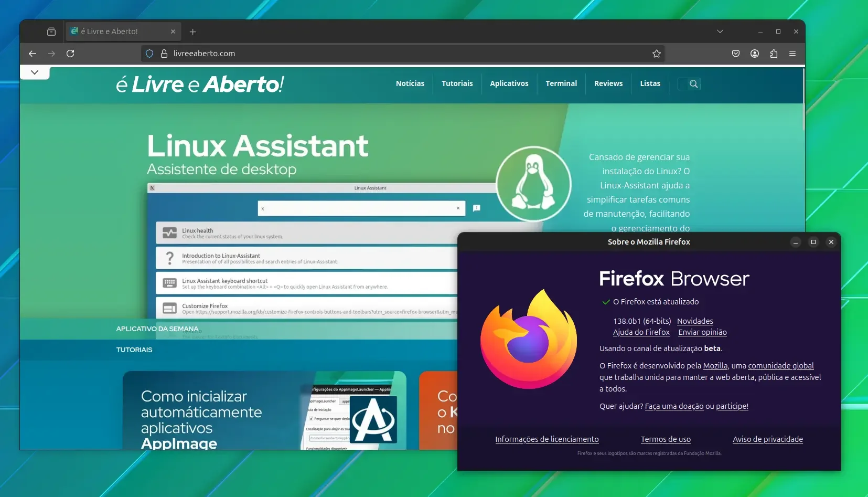Bookmark this page with the star
Viewport: 868px width, 497px height.
pyautogui.click(x=656, y=54)
